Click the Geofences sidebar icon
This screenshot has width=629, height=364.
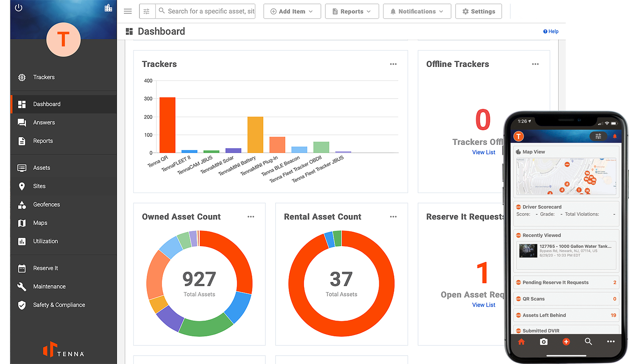(22, 205)
